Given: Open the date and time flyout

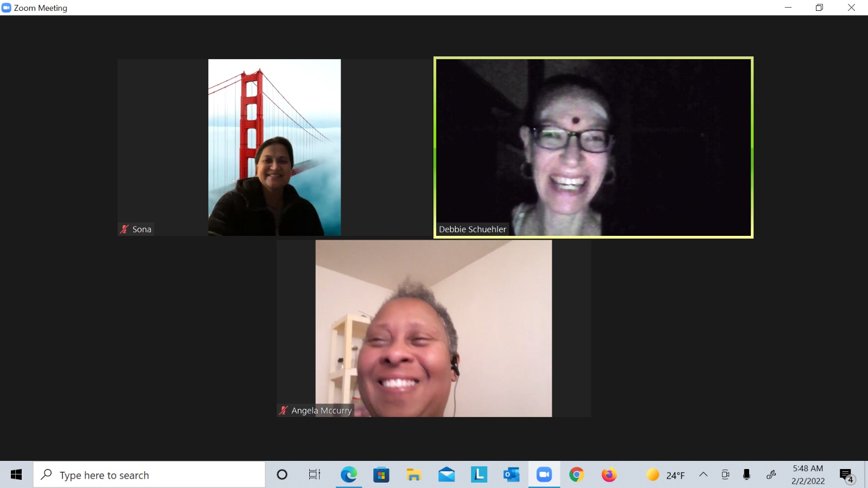Looking at the screenshot, I should [808, 475].
